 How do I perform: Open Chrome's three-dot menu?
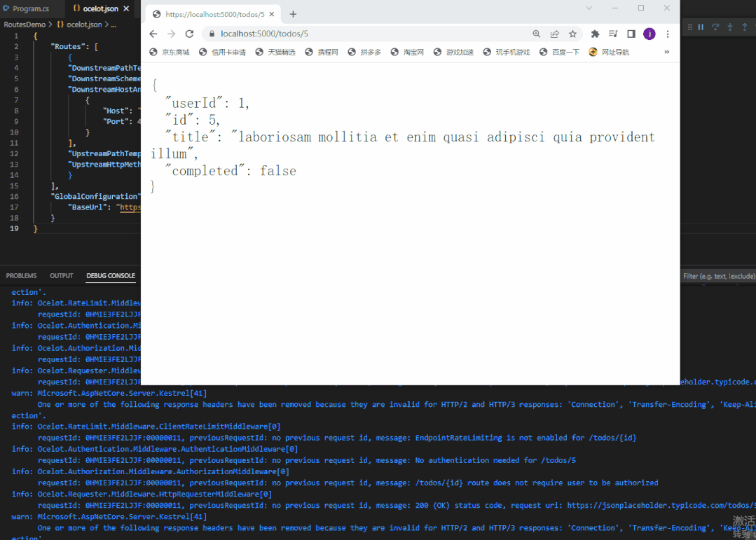(x=667, y=34)
